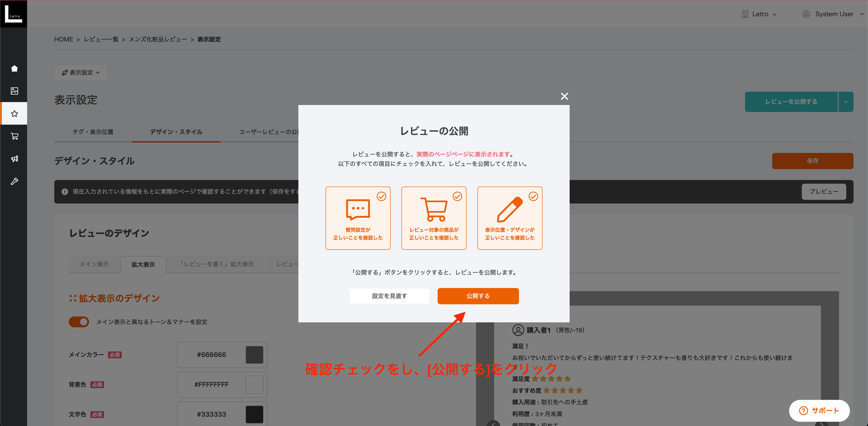Toggle メイン表示と異なるトーン＆マナーを設定 switch
This screenshot has width=868, height=426.
pyautogui.click(x=79, y=321)
